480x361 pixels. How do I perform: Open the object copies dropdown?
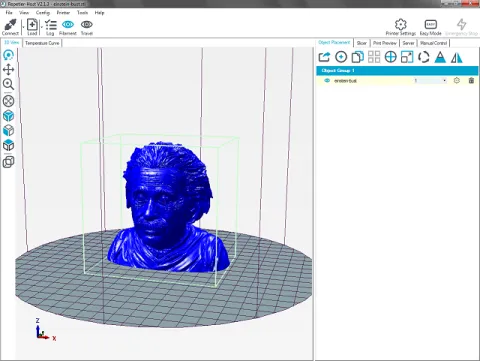pos(430,80)
